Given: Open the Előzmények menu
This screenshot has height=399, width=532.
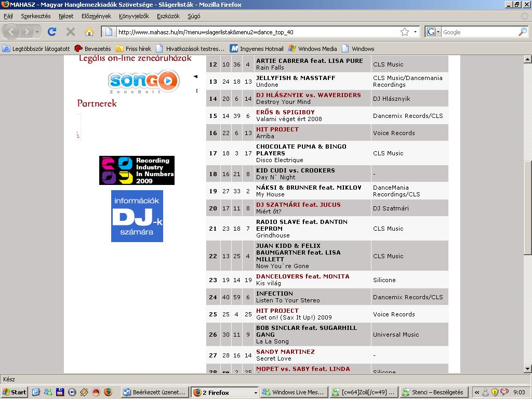Looking at the screenshot, I should click(96, 16).
